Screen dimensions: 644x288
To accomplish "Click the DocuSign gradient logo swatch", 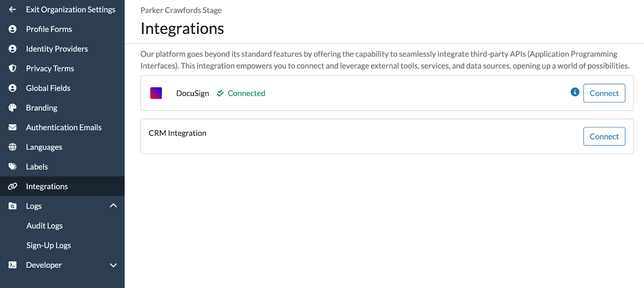I will (156, 93).
